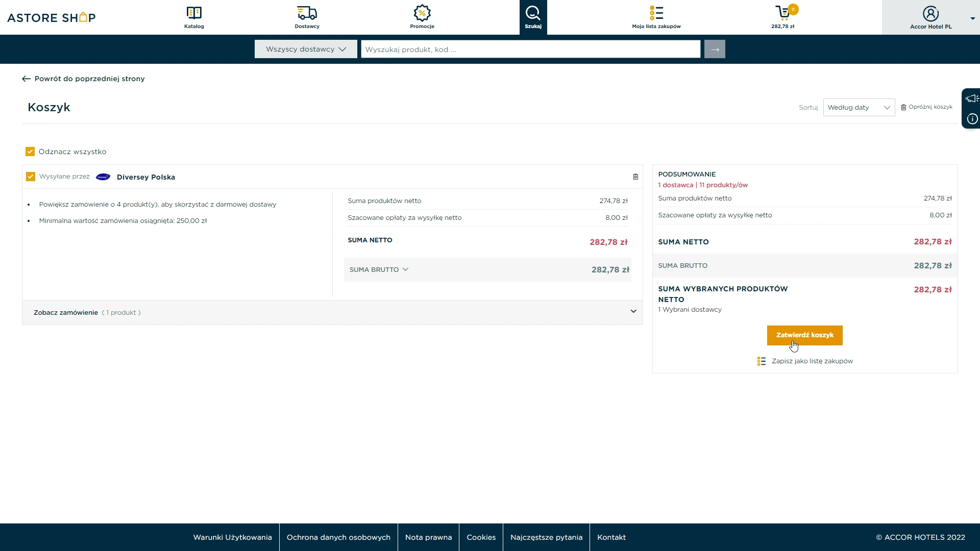Focus the Wyszukaj produkt search field
This screenshot has height=551, width=980.
tap(530, 49)
